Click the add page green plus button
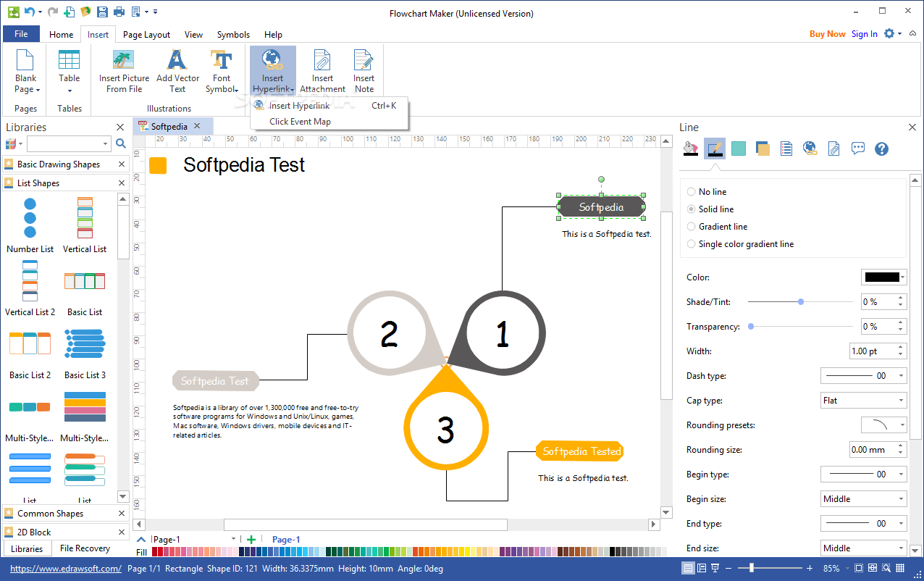Viewport: 924px width, 581px height. tap(251, 539)
